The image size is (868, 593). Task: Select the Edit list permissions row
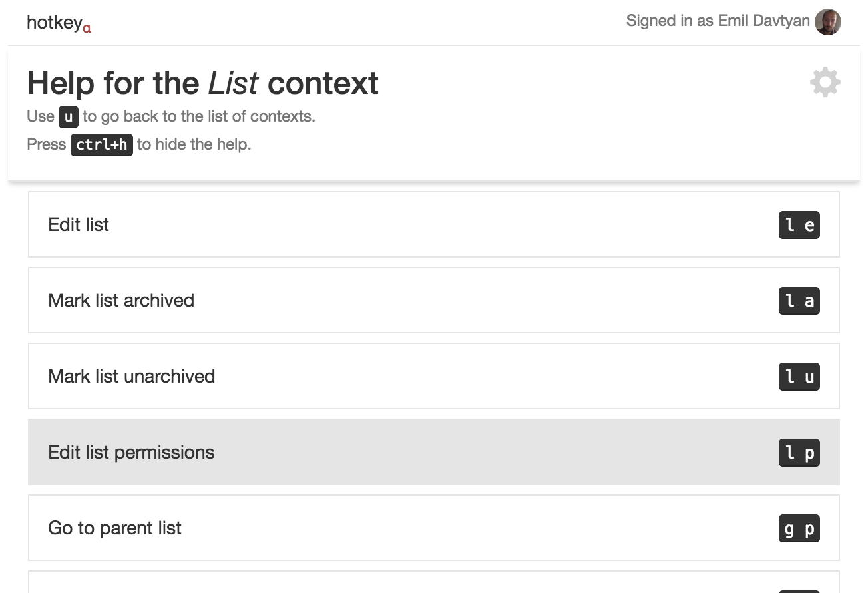pyautogui.click(x=399, y=452)
